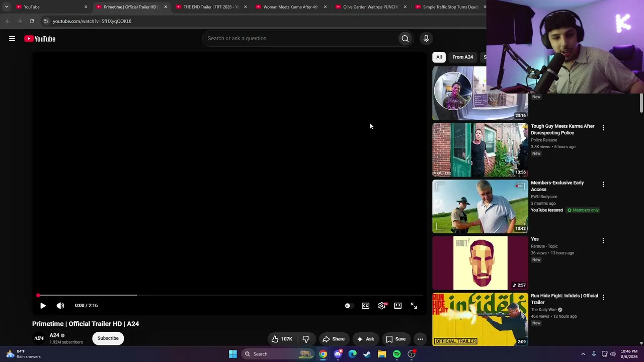Open Steam from the taskbar
Viewport: 644px width, 362px height.
click(367, 354)
